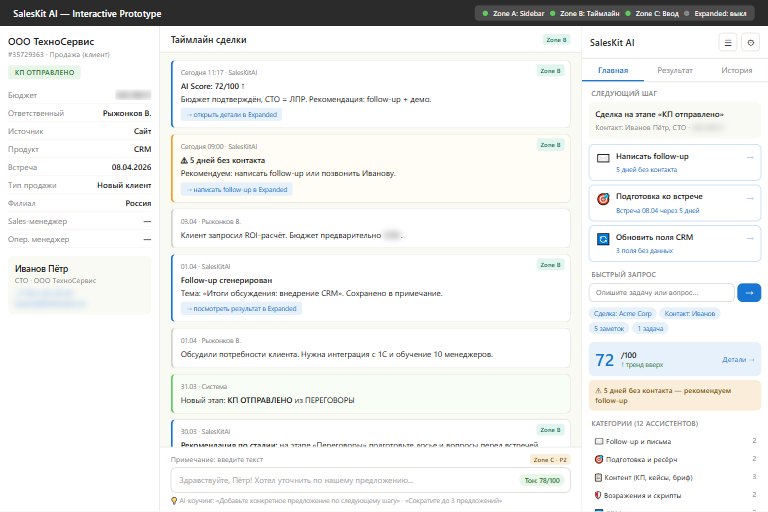768x512 pixels.
Task: Click orange warning banner 5 дней без контакта
Action: tap(674, 395)
